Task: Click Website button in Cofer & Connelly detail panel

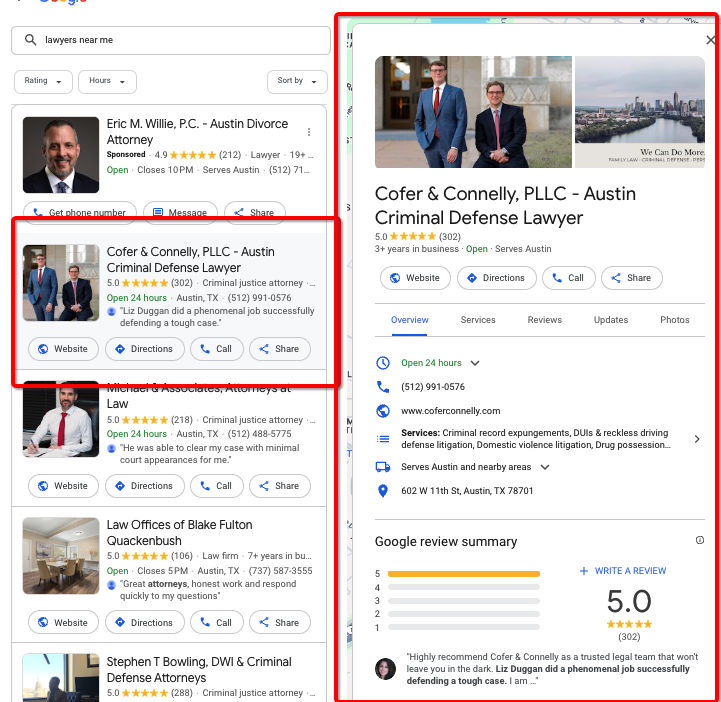Action: click(x=414, y=278)
